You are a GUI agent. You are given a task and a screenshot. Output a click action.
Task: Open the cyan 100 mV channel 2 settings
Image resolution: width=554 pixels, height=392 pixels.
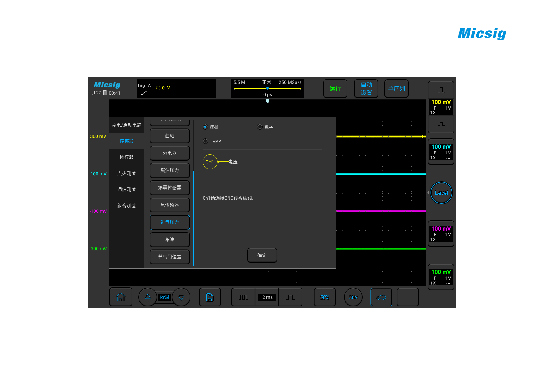click(441, 152)
